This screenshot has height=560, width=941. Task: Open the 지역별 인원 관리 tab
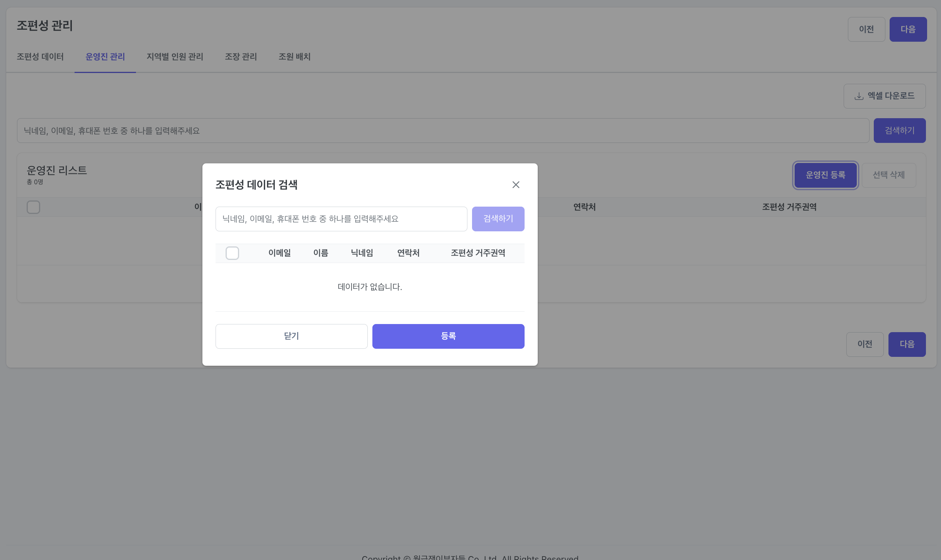coord(175,57)
